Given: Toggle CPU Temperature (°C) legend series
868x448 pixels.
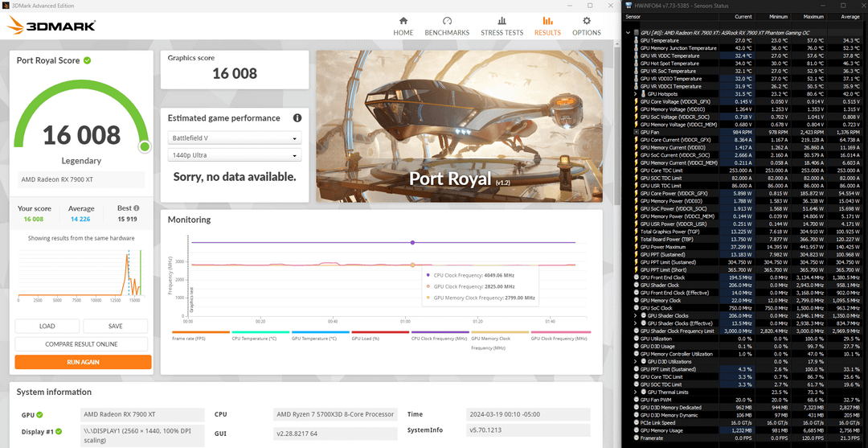Looking at the screenshot, I should 260,335.
